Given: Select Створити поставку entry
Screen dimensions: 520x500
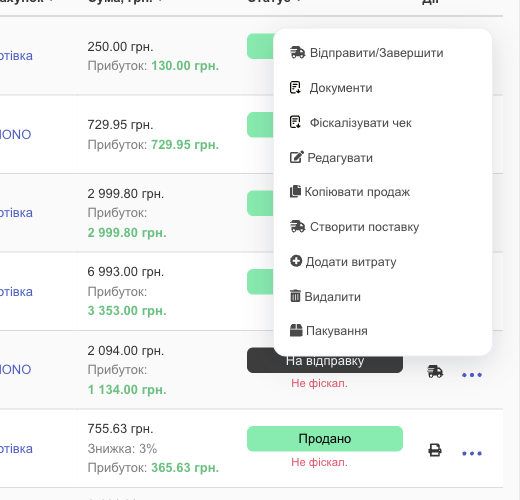Looking at the screenshot, I should pyautogui.click(x=354, y=227).
